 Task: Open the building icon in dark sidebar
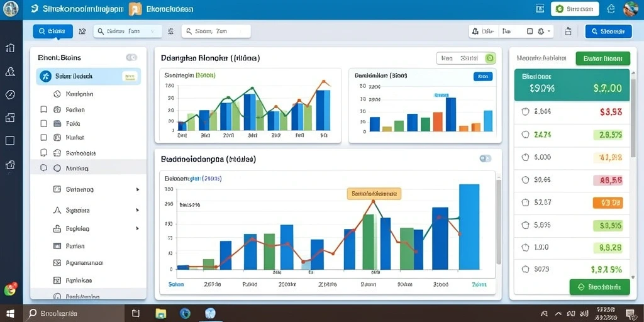click(x=10, y=48)
